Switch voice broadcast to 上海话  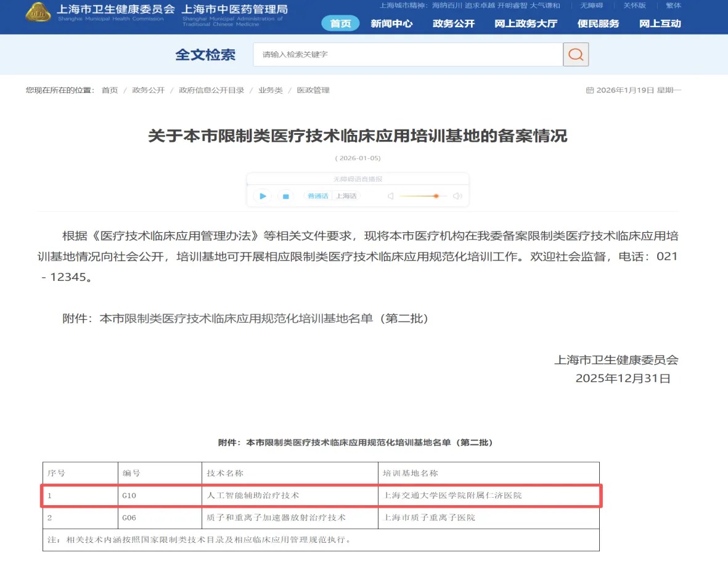tap(346, 196)
